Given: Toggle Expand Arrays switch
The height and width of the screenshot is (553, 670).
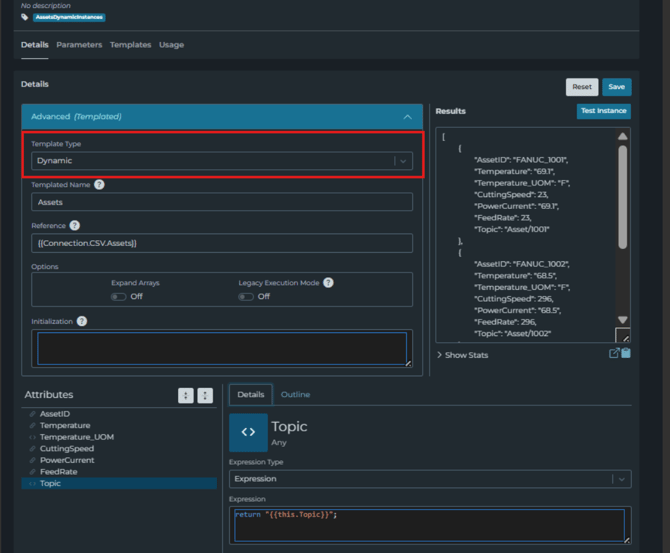Looking at the screenshot, I should [119, 297].
